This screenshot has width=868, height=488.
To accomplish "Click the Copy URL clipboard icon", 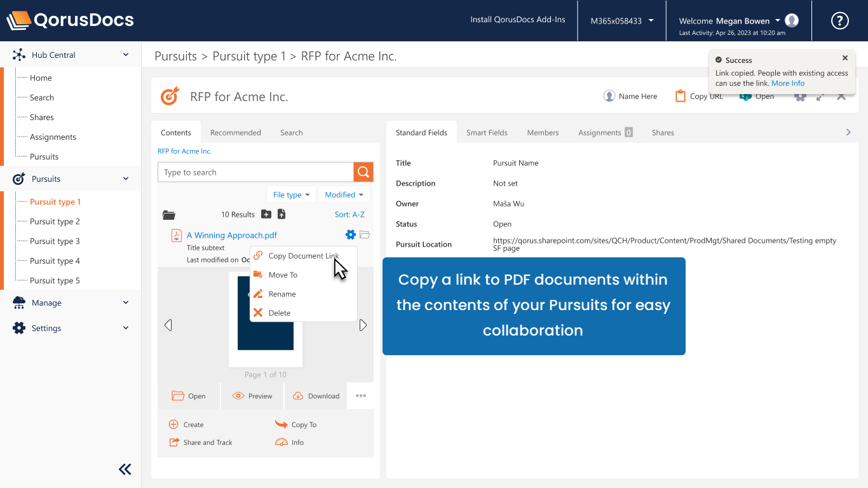I will 681,96.
